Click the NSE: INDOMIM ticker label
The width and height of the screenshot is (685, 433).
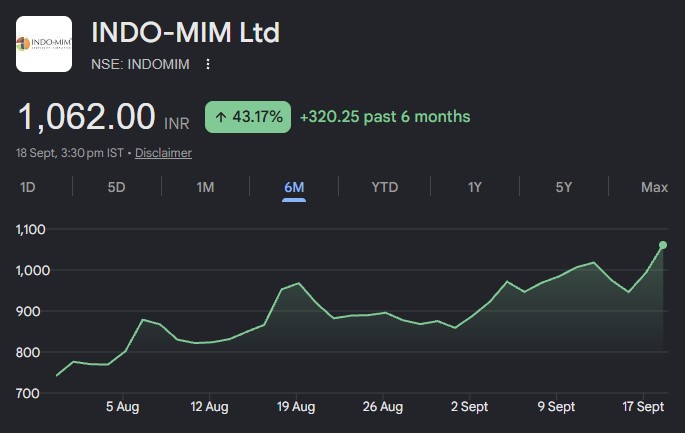pyautogui.click(x=140, y=64)
